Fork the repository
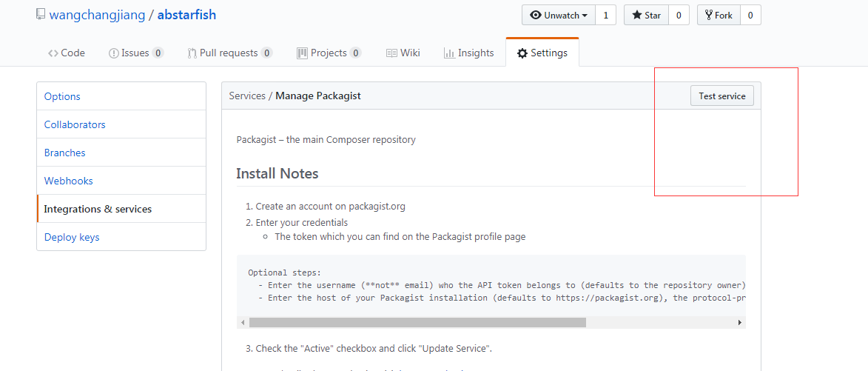This screenshot has width=868, height=371. click(719, 15)
